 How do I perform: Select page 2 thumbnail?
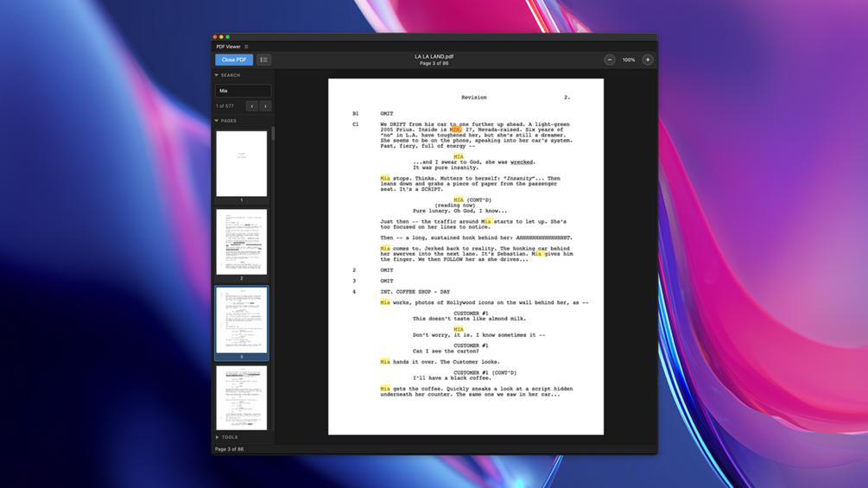coord(241,242)
